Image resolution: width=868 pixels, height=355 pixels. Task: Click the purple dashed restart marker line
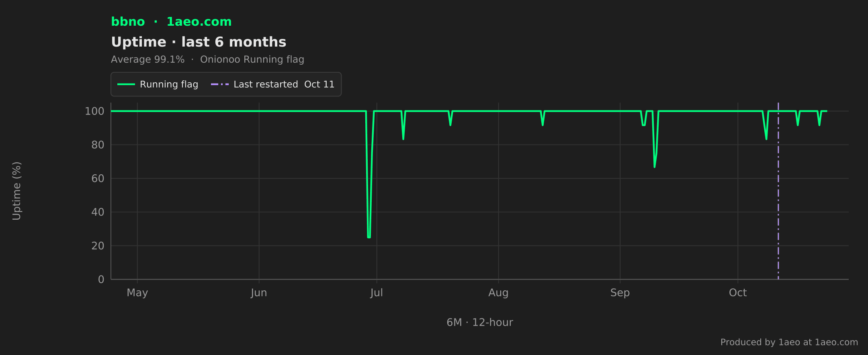pyautogui.click(x=778, y=191)
